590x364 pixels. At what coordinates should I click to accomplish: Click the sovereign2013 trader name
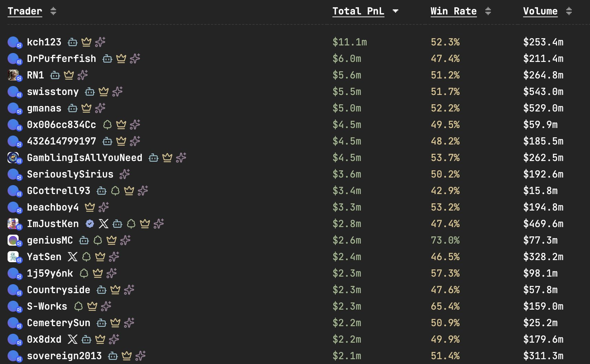pos(64,356)
